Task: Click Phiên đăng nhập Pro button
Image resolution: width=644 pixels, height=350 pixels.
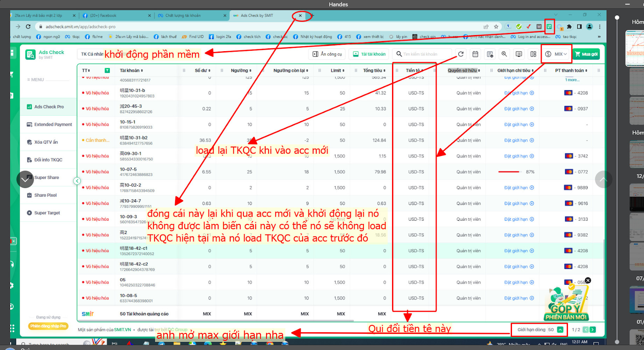Action: click(48, 326)
